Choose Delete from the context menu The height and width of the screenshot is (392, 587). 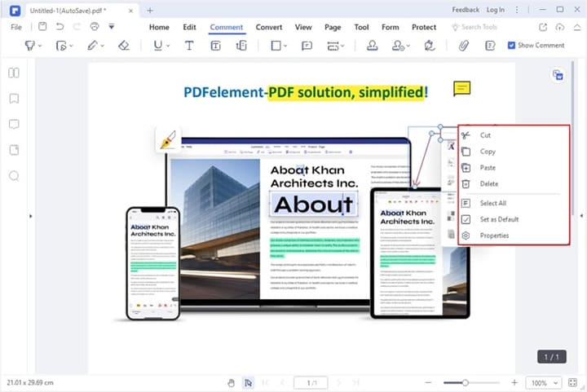pyautogui.click(x=514, y=183)
